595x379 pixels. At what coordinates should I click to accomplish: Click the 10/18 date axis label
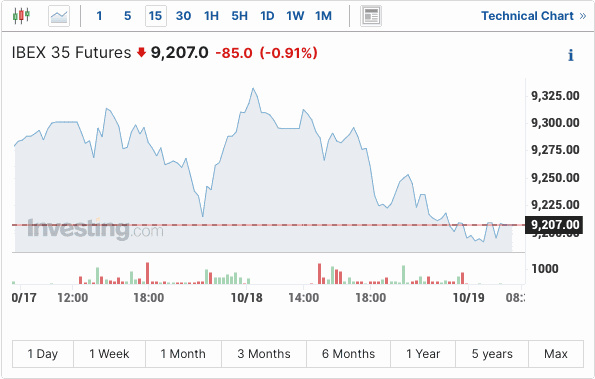click(x=247, y=298)
